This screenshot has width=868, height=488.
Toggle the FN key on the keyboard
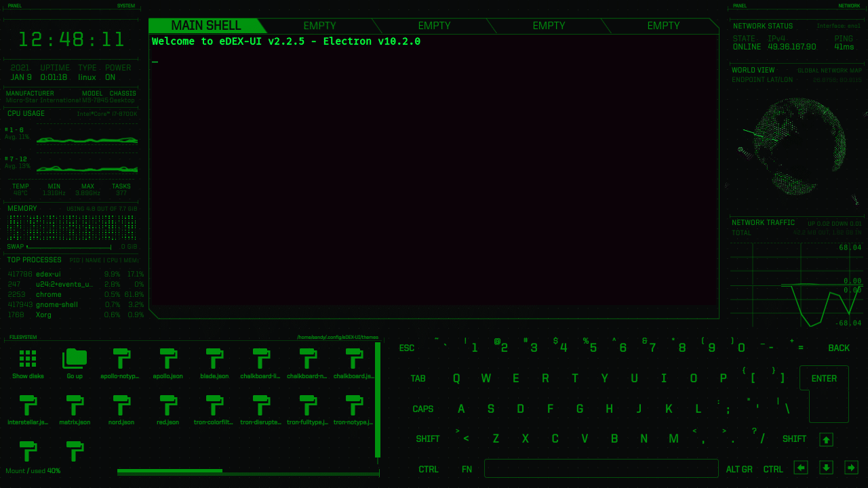click(467, 468)
